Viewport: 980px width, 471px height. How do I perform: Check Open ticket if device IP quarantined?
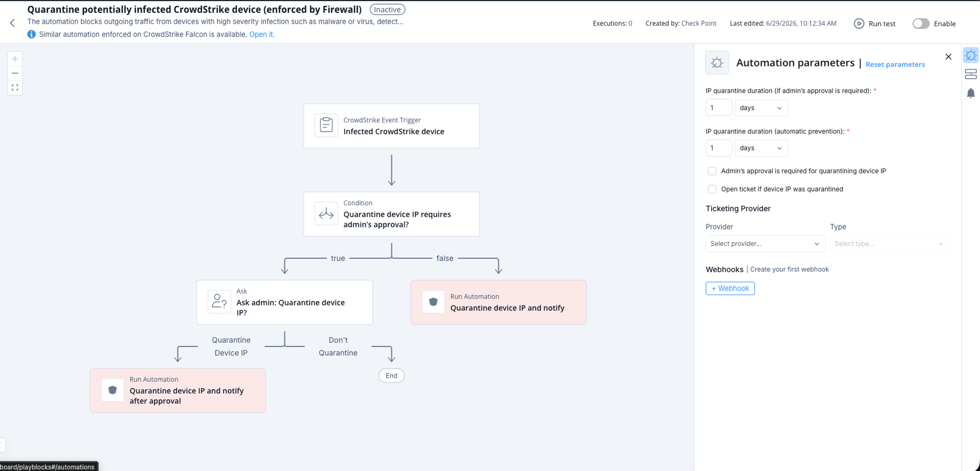click(712, 189)
